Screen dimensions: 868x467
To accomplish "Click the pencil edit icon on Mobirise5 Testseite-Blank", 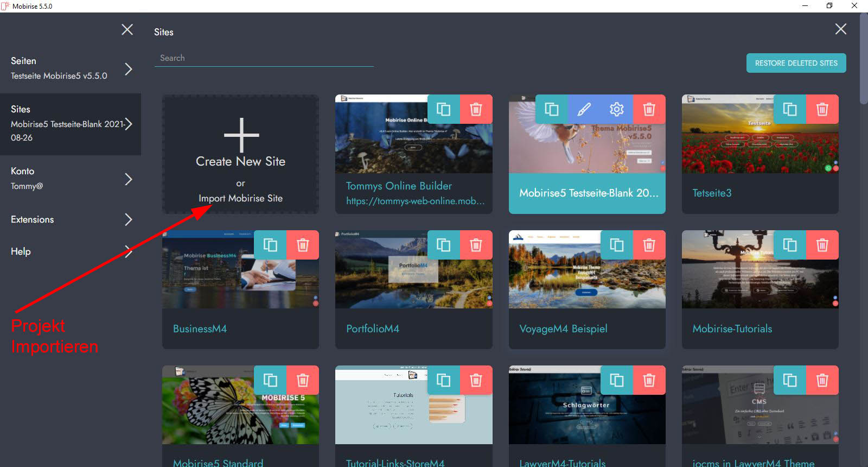I will click(584, 109).
